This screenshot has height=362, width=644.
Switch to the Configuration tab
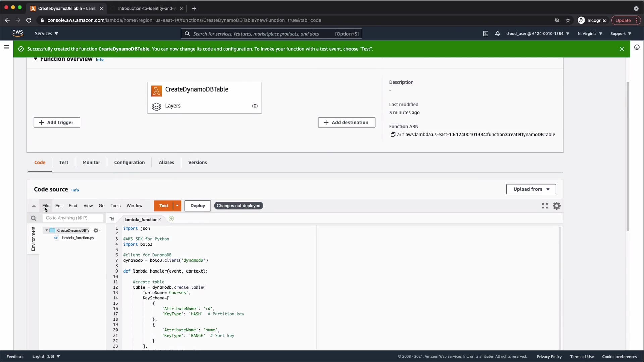tap(129, 162)
